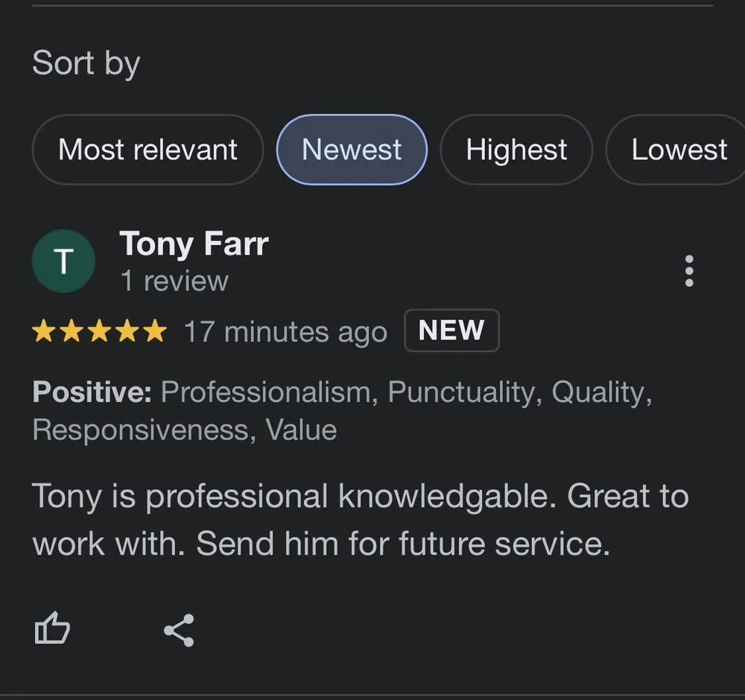The width and height of the screenshot is (745, 700).
Task: Tap the five gold star rating
Action: 99,331
